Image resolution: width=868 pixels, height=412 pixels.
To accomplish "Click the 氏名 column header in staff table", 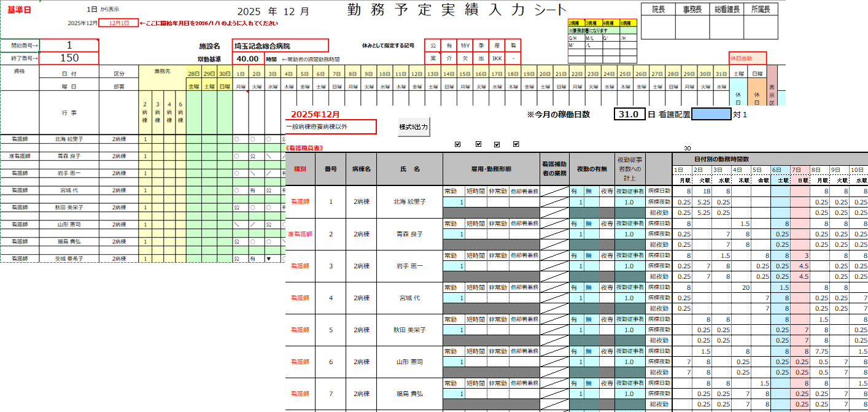I will [x=409, y=168].
